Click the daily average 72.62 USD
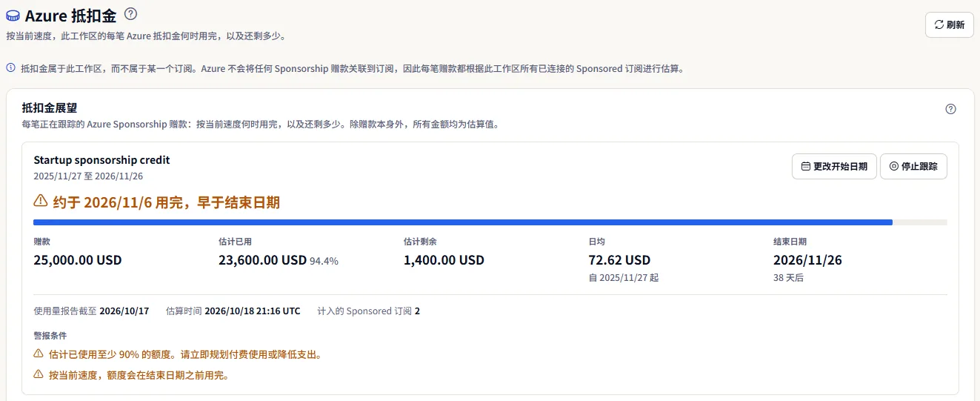The height and width of the screenshot is (401, 980). pos(619,260)
